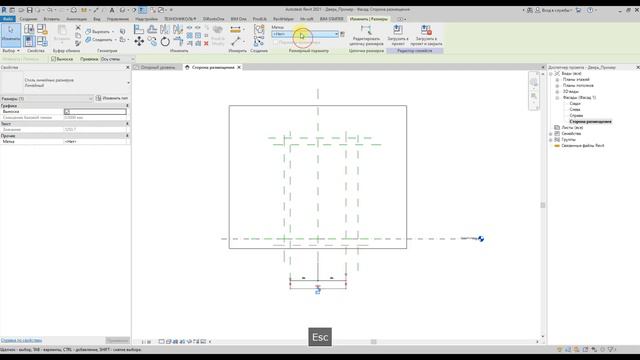Expand the 3D виды tree node
This screenshot has width=640, height=360.
(557, 92)
